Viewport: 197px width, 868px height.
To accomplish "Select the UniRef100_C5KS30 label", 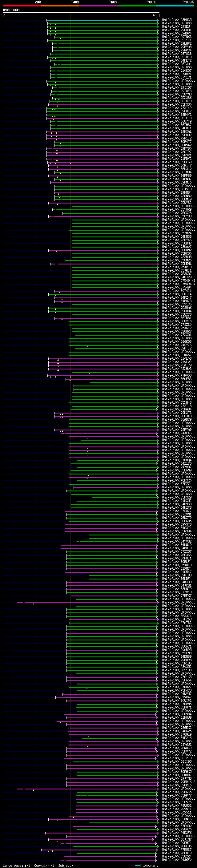I will (177, 104).
